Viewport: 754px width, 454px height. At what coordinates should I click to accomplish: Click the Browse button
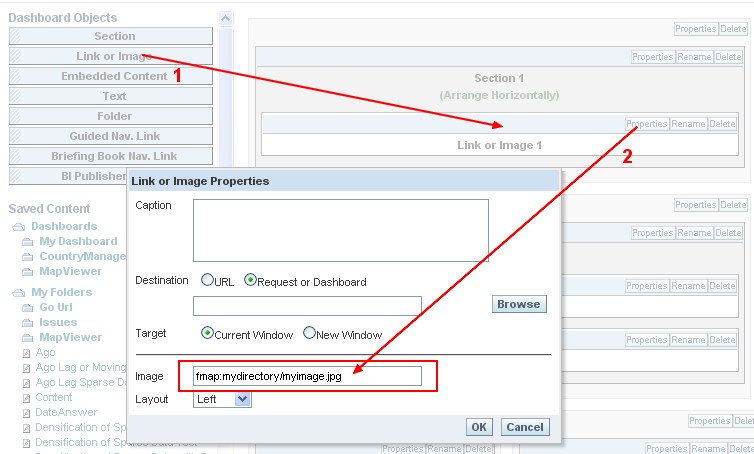pos(519,304)
